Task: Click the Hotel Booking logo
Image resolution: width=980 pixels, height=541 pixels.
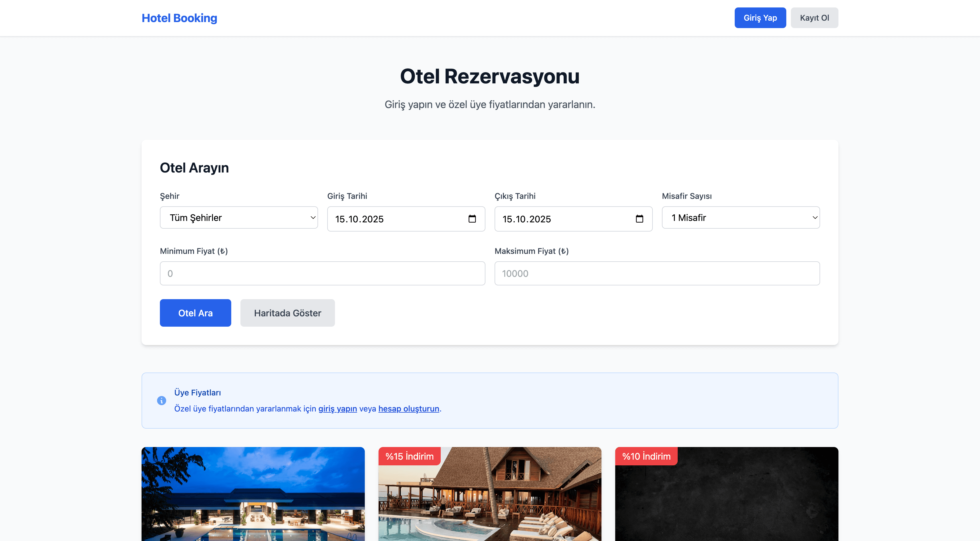Action: [179, 17]
